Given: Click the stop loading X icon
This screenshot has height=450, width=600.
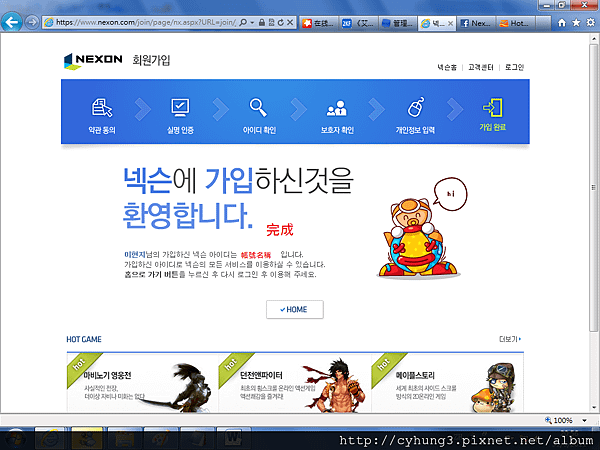Looking at the screenshot, I should click(x=290, y=23).
